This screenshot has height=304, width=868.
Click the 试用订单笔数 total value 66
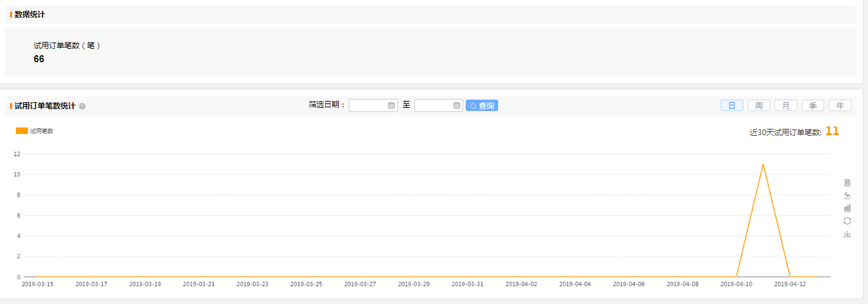(39, 59)
